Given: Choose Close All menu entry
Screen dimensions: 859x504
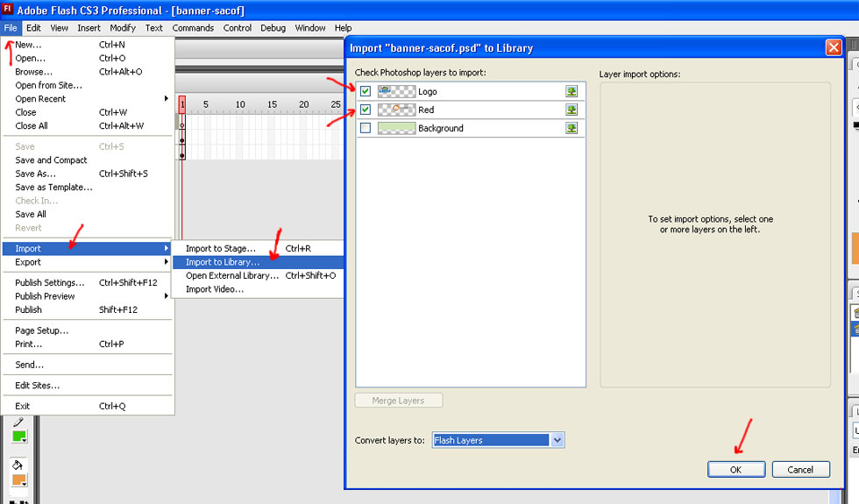Looking at the screenshot, I should tap(88, 125).
